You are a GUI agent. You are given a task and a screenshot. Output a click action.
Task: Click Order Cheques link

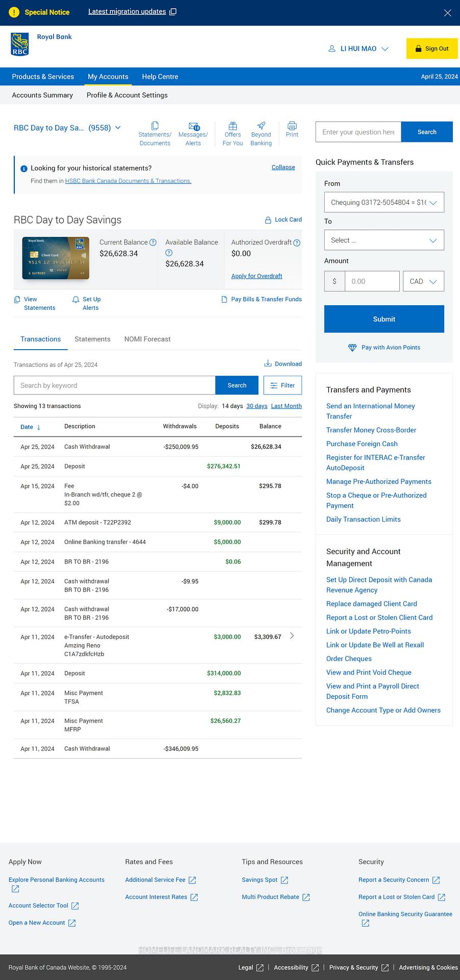[349, 658]
